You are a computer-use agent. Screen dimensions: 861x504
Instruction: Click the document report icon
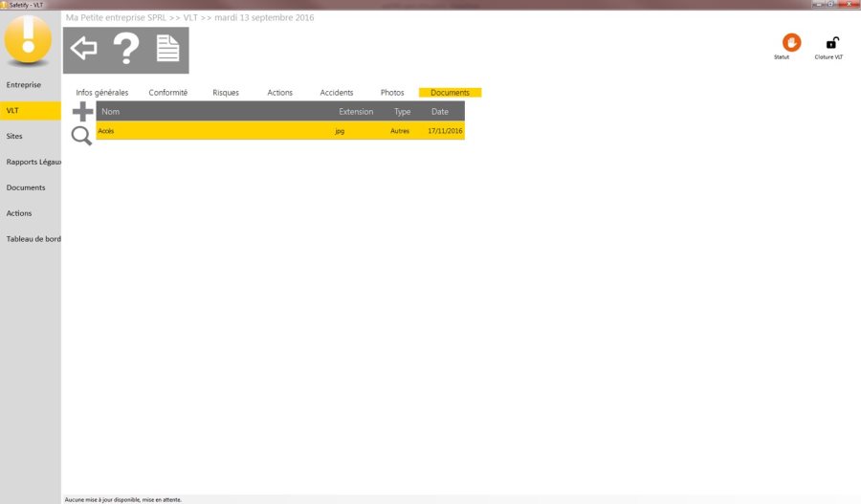[x=167, y=49]
